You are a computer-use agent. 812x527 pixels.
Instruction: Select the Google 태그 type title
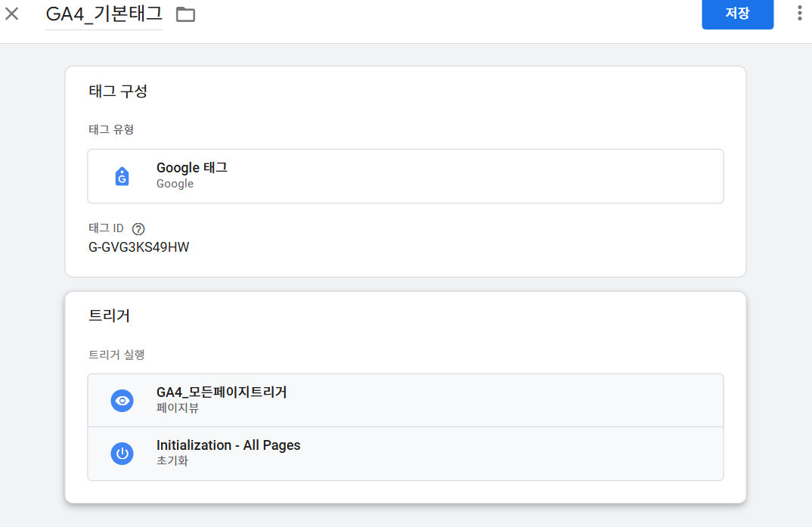tap(192, 168)
